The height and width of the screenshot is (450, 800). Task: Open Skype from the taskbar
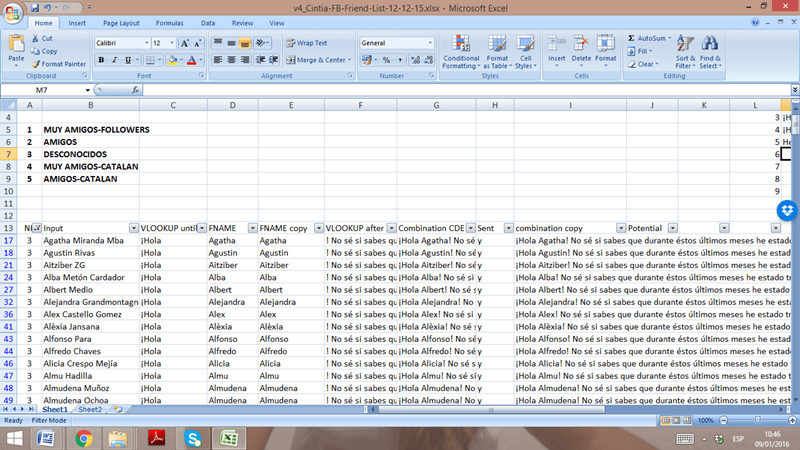[191, 437]
